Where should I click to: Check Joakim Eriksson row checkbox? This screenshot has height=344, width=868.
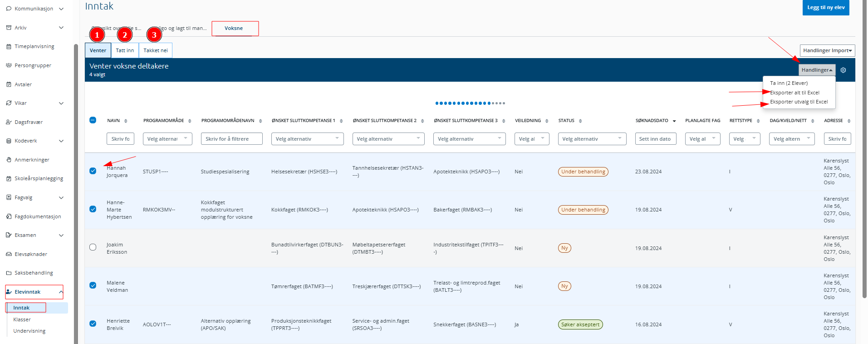tap(93, 247)
